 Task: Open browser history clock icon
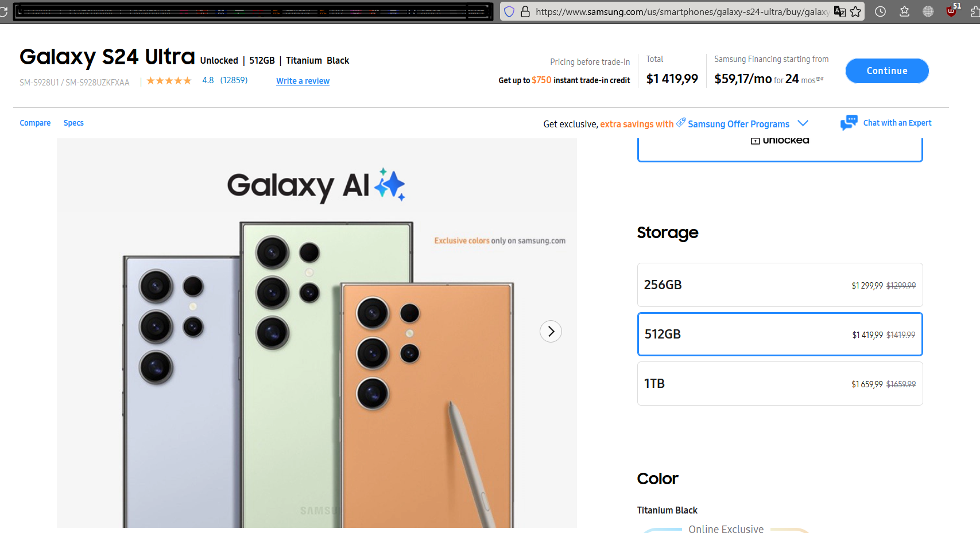tap(880, 11)
